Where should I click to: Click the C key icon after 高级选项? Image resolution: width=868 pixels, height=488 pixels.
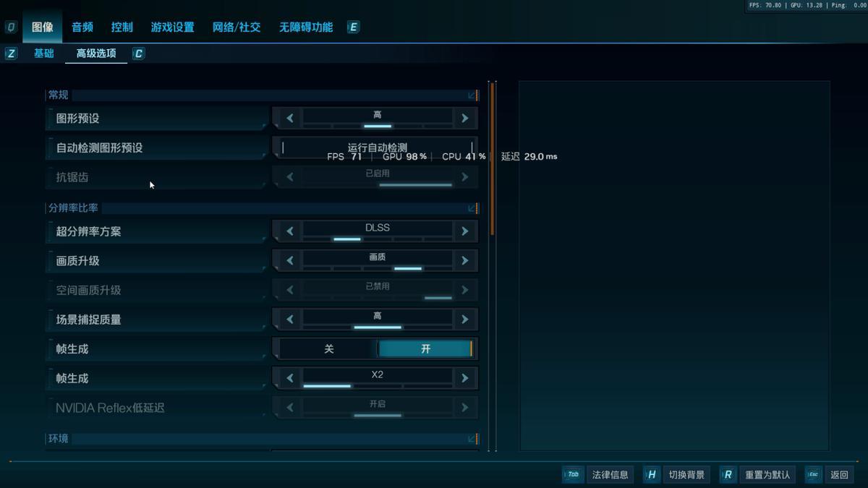pos(138,53)
